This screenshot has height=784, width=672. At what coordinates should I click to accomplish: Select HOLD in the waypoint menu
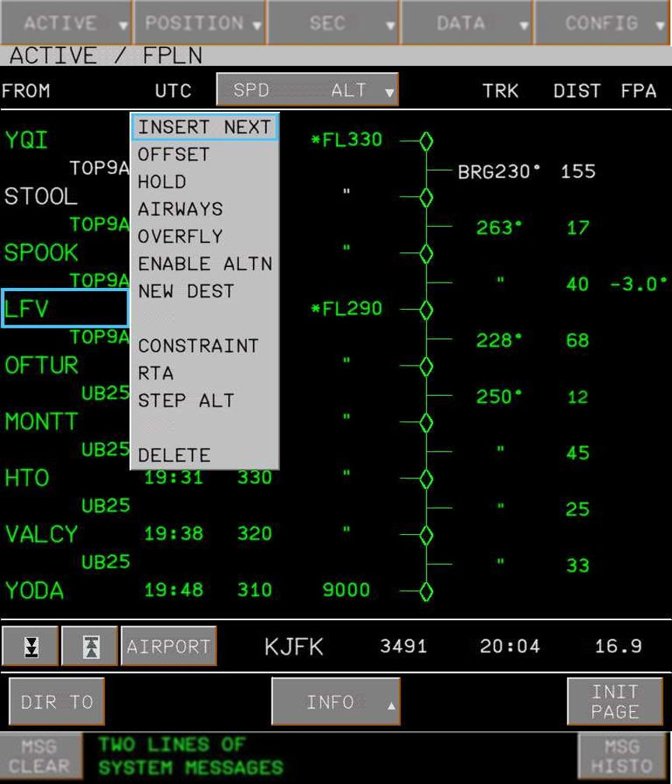[x=162, y=182]
